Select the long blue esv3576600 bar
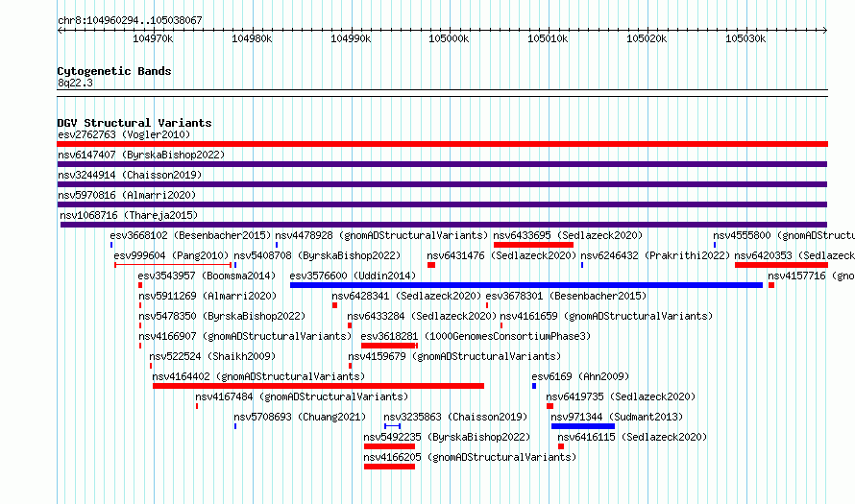The image size is (855, 504). [x=526, y=285]
